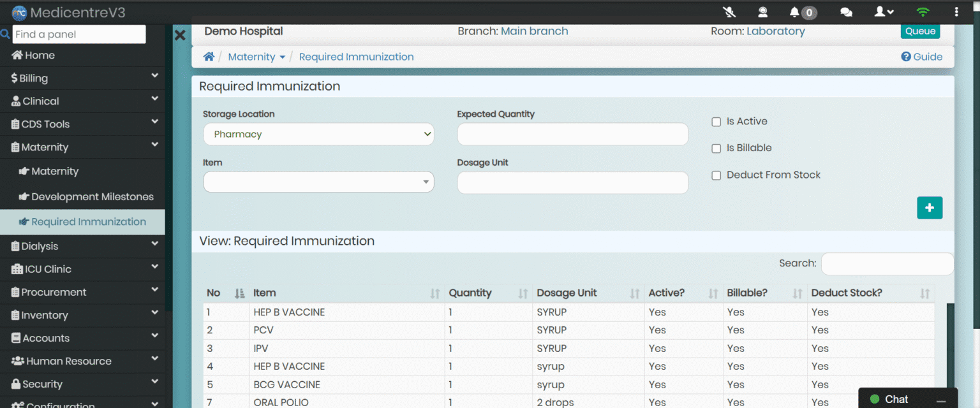Select Development Milestones in sidebar

click(92, 197)
